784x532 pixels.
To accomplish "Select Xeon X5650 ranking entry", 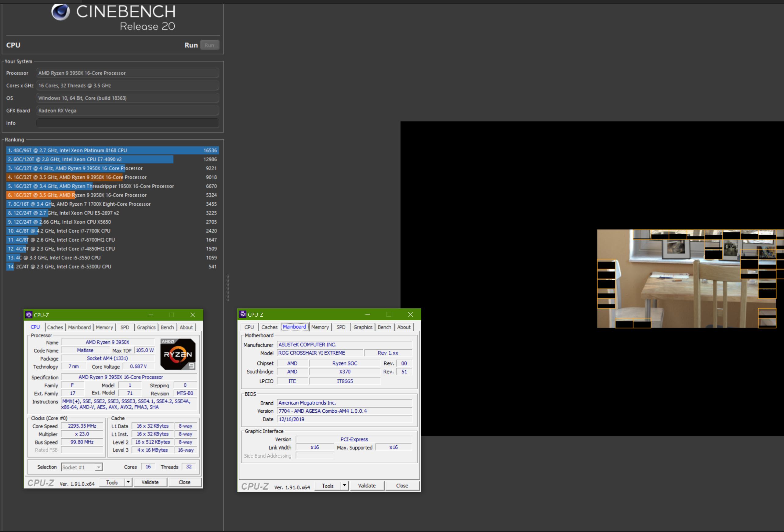I will point(112,222).
